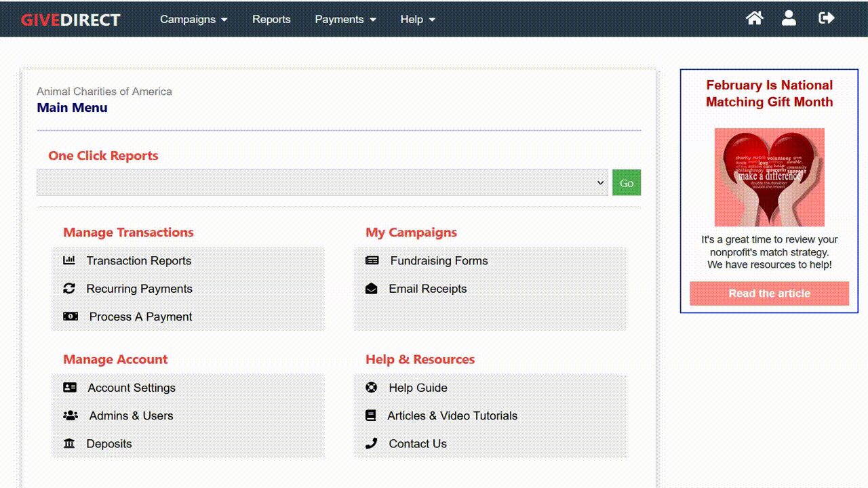Open Reports in the top navigation
This screenshot has height=488, width=868.
pyautogui.click(x=271, y=19)
